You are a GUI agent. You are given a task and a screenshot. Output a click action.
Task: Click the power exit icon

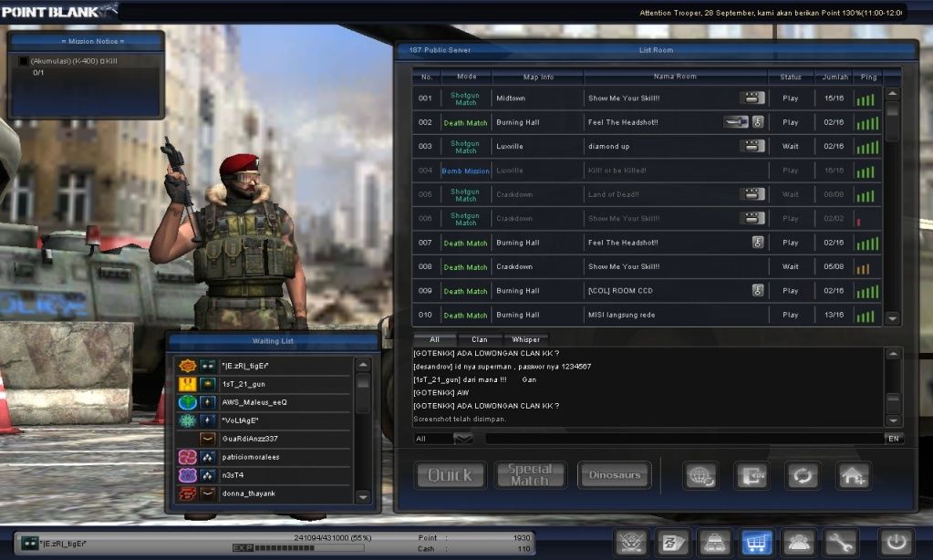coord(897,542)
